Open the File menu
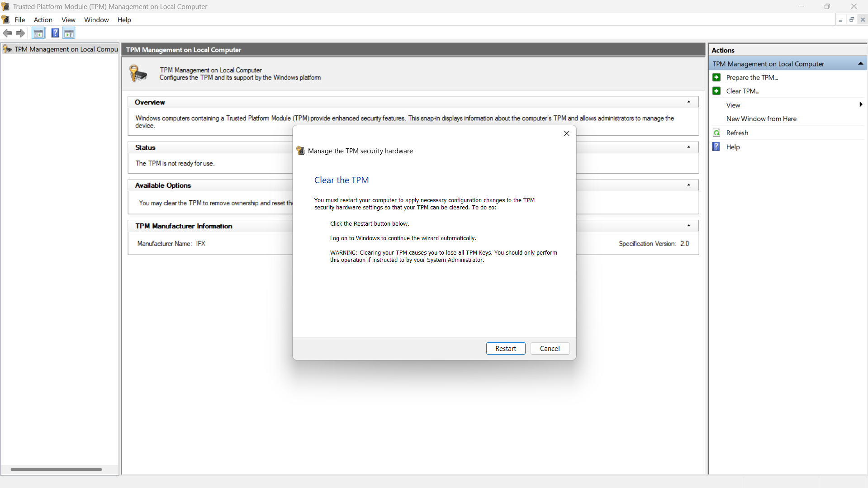Screen dimensions: 868x488 [x=20, y=19]
